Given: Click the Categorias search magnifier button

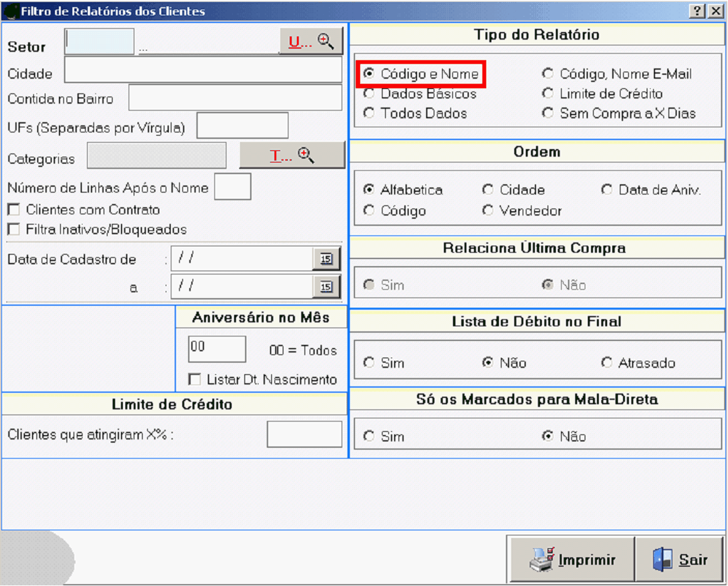Looking at the screenshot, I should [x=292, y=155].
